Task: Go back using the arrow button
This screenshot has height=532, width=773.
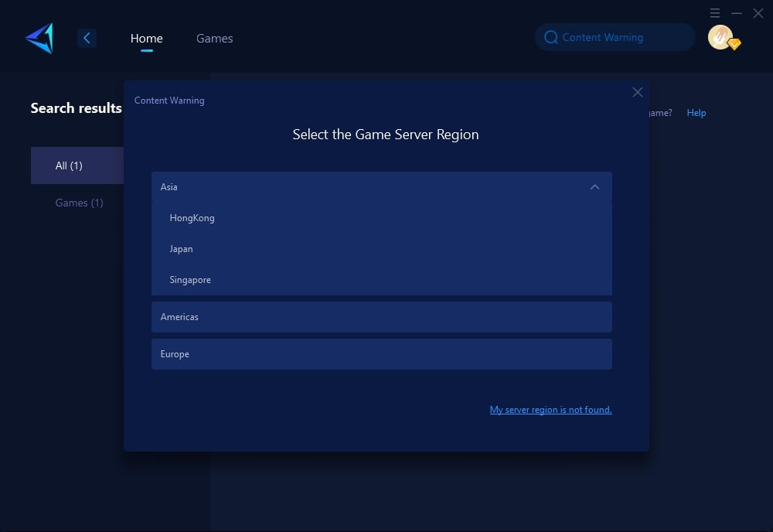Action: pyautogui.click(x=87, y=38)
